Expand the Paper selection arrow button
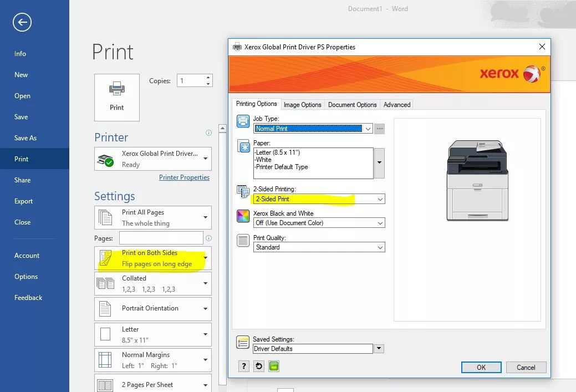The width and height of the screenshot is (576, 392). tap(379, 163)
